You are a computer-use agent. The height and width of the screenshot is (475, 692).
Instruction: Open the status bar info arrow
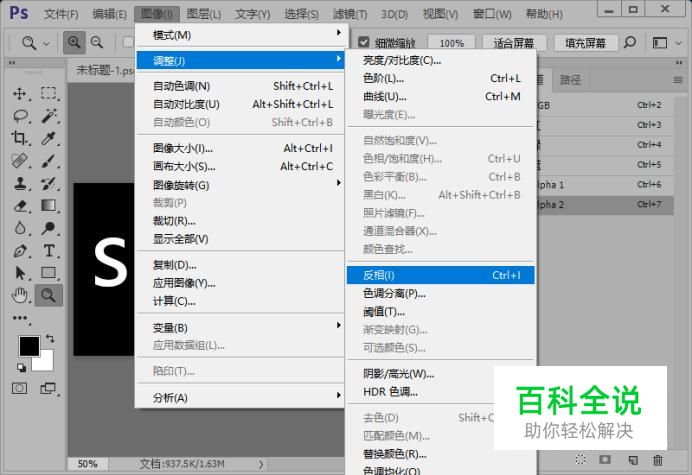click(x=261, y=464)
